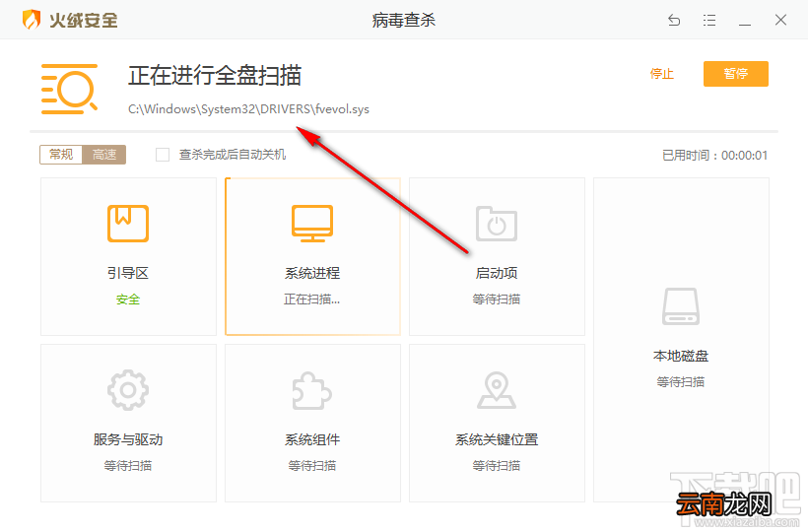The height and width of the screenshot is (532, 808).
Task: Click 等待扫描 status under 本地磁盘
Action: pos(681,381)
